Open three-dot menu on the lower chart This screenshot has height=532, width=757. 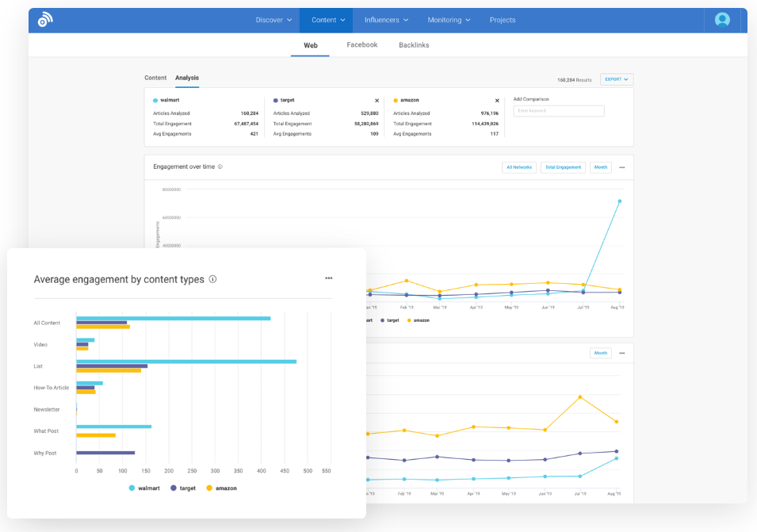622,353
